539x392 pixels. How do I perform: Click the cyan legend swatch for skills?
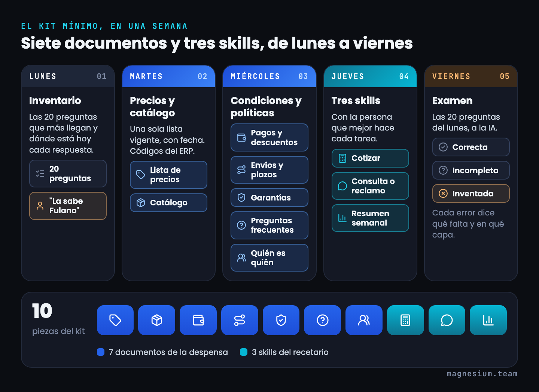244,352
